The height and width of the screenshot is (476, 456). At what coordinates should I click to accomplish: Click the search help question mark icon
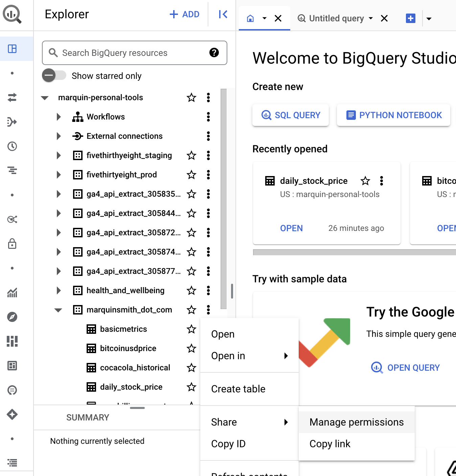(214, 52)
